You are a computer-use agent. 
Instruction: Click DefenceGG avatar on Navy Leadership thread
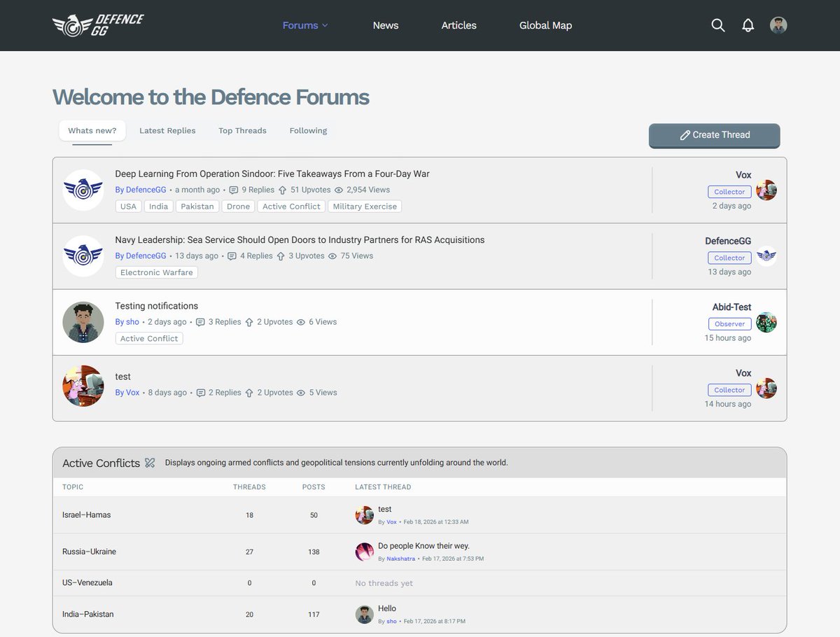pos(83,256)
